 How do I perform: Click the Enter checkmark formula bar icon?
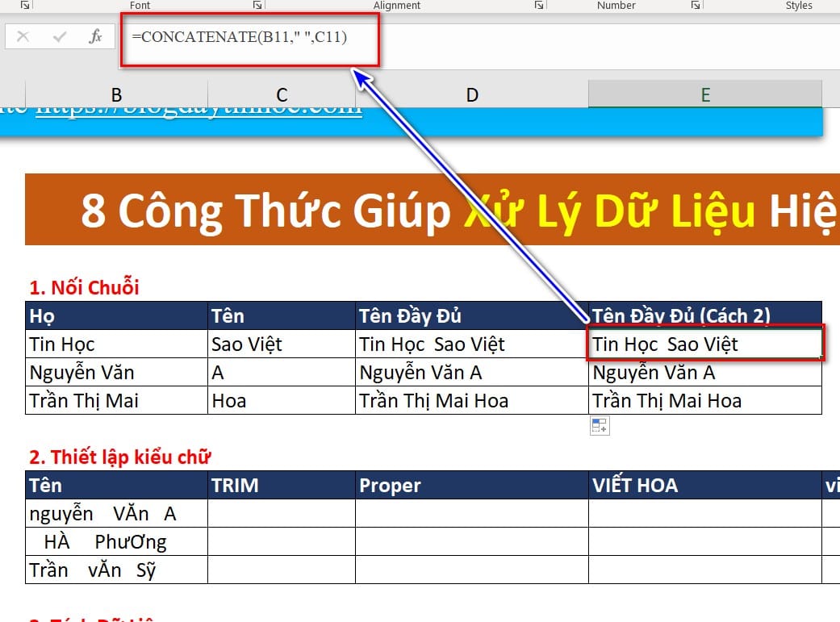tap(60, 36)
